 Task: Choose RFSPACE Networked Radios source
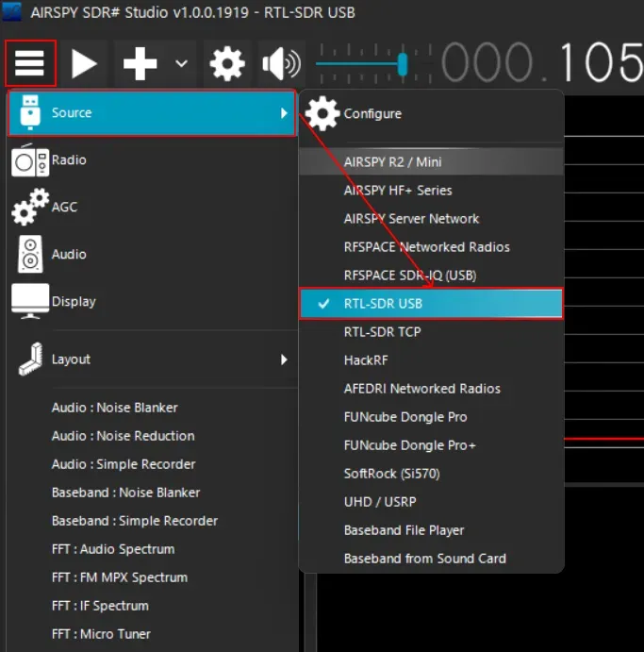(x=431, y=246)
